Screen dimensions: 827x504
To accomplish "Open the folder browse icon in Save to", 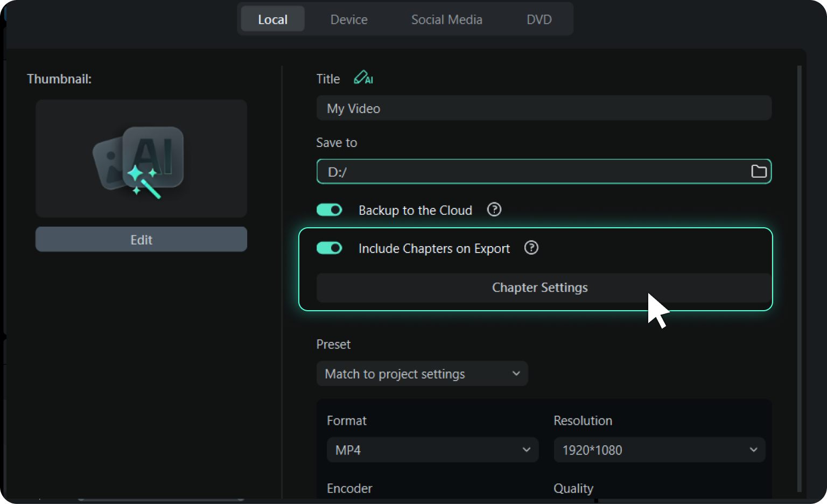I will pos(759,171).
